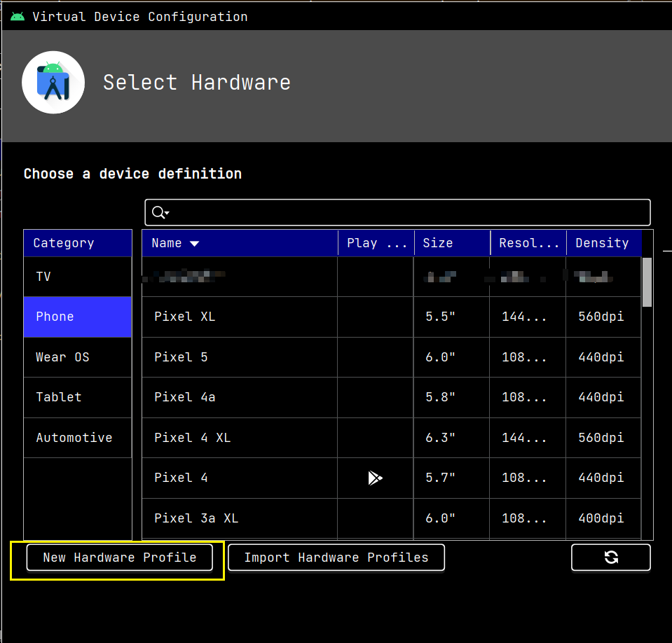The width and height of the screenshot is (672, 643).
Task: Select the Wear OS category
Action: pos(78,357)
